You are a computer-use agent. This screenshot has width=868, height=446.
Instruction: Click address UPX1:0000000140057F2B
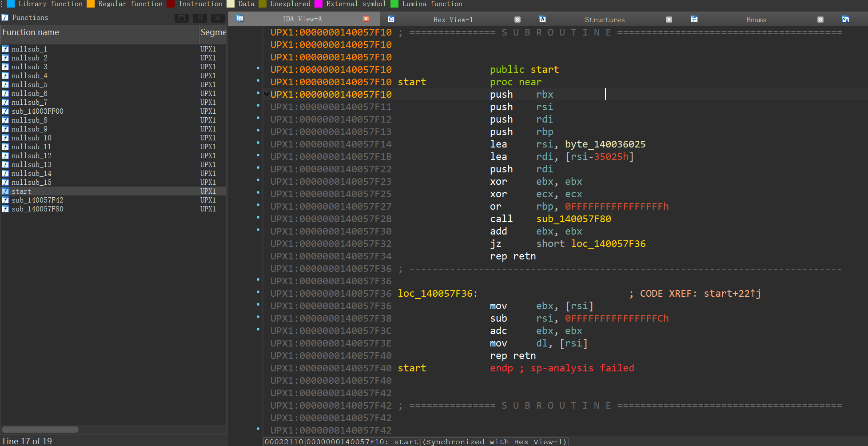pyautogui.click(x=331, y=219)
